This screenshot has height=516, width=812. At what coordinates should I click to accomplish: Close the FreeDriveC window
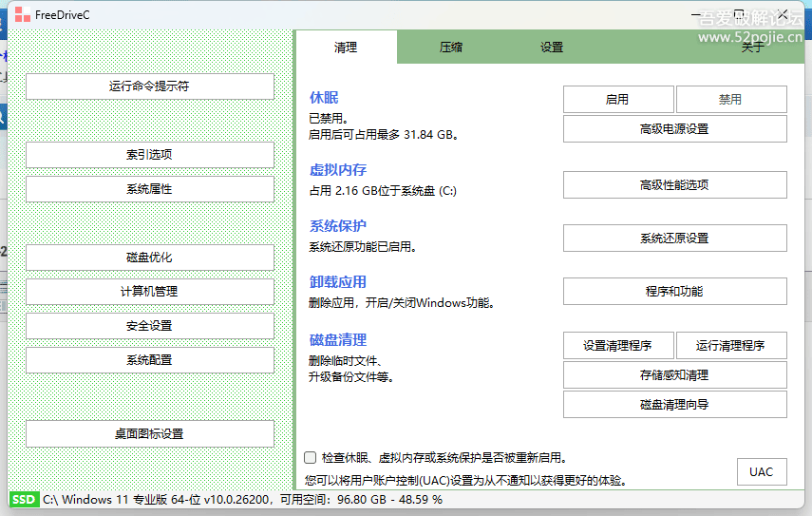coord(783,14)
